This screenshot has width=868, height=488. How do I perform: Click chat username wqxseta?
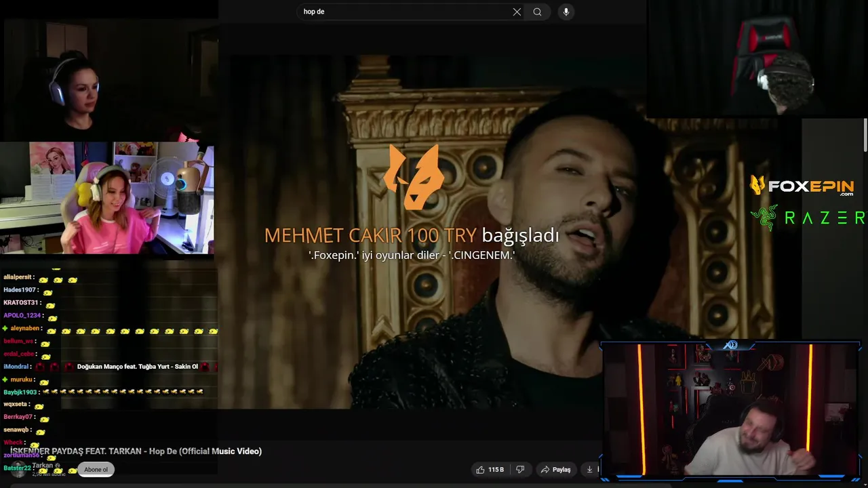(16, 404)
